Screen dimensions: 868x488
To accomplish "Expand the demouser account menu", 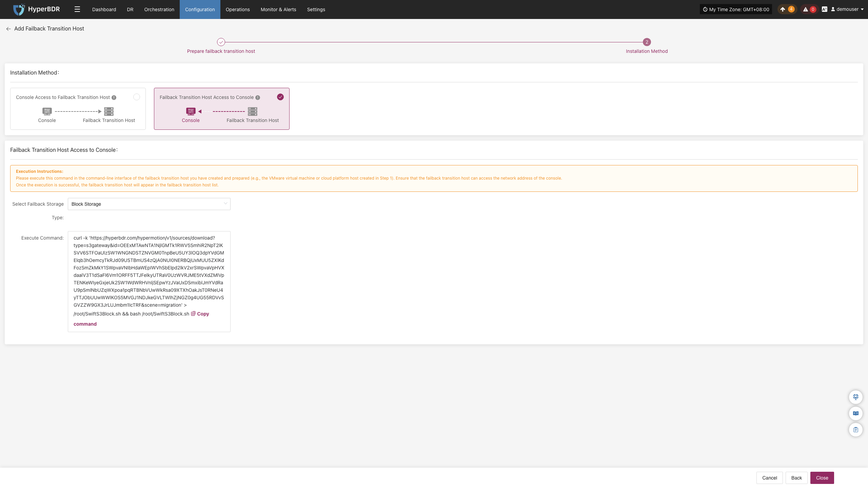I will point(847,9).
